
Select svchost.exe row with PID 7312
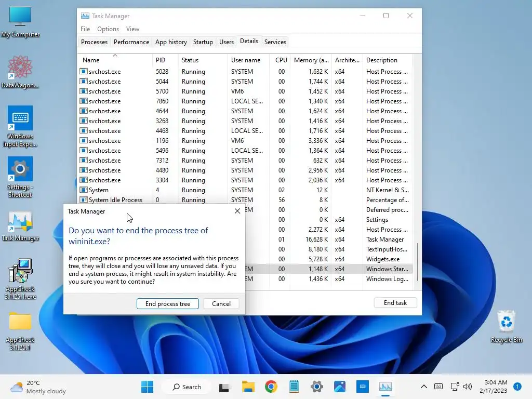246,160
